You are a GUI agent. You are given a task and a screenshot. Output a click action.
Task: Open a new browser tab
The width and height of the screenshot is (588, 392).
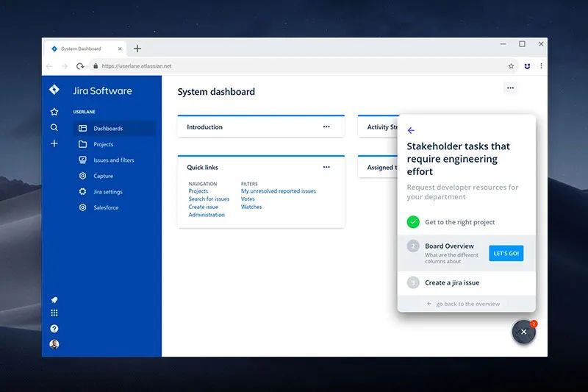click(137, 49)
